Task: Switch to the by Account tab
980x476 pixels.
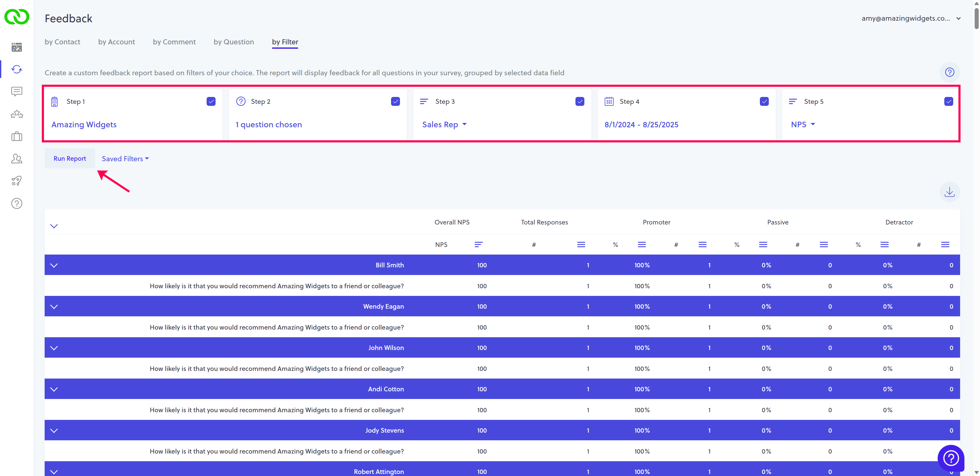Action: [116, 42]
